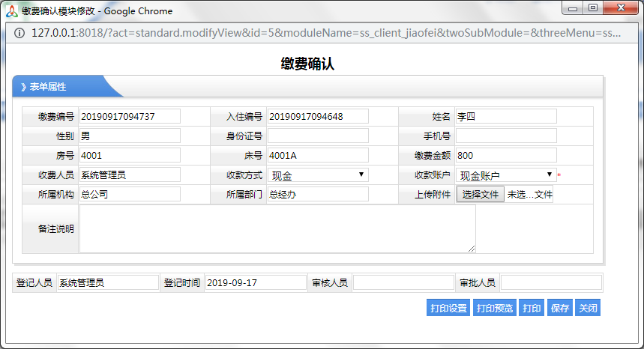The width and height of the screenshot is (644, 349).
Task: Click the 房号 field showing 4001
Action: (x=130, y=155)
